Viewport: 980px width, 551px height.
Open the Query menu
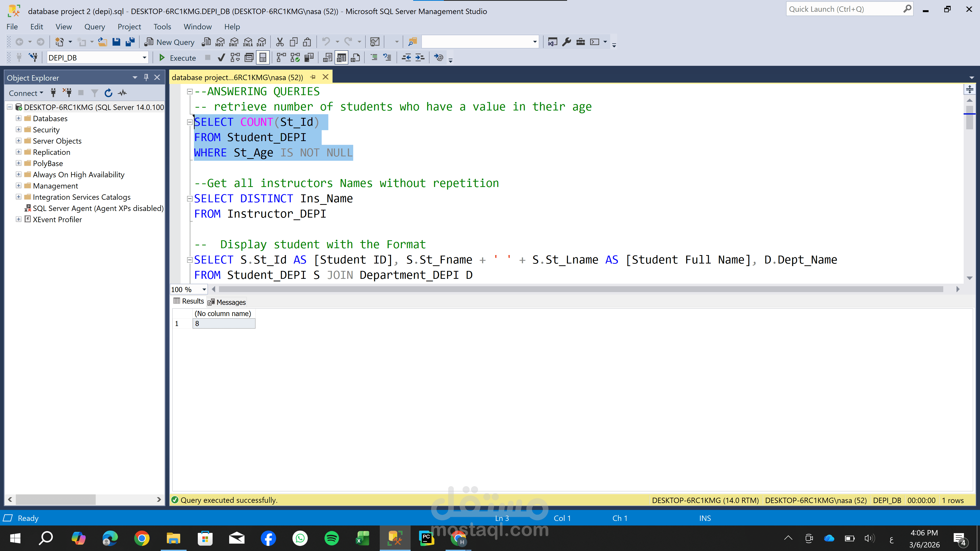pos(94,27)
